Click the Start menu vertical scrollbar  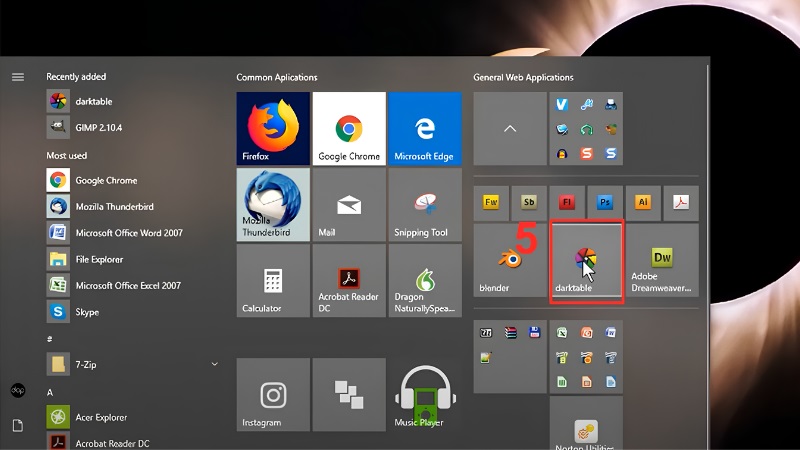coord(707,255)
